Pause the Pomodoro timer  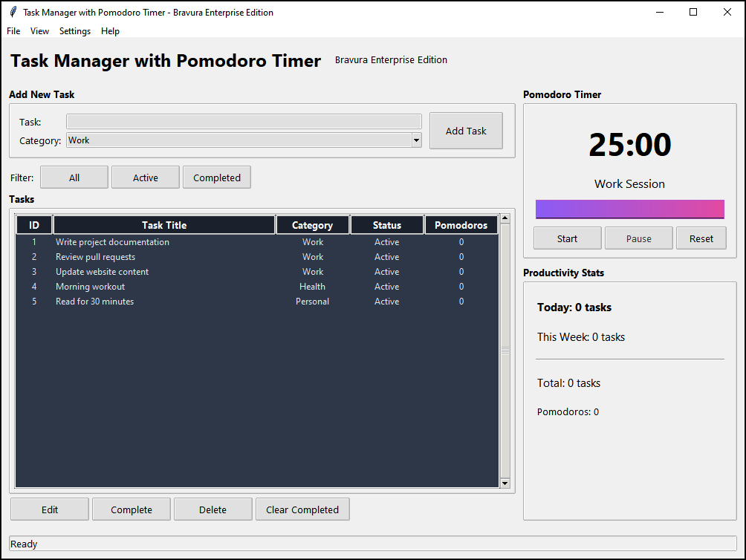click(638, 238)
